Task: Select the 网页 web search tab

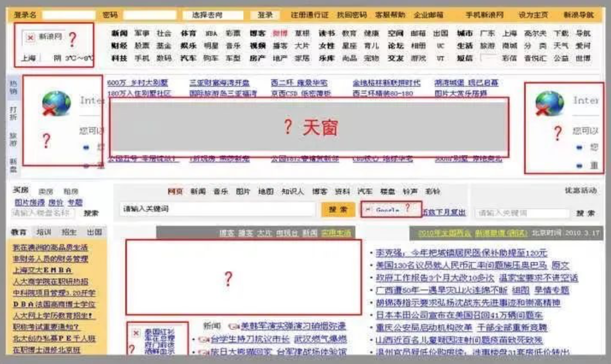Action: (x=175, y=192)
